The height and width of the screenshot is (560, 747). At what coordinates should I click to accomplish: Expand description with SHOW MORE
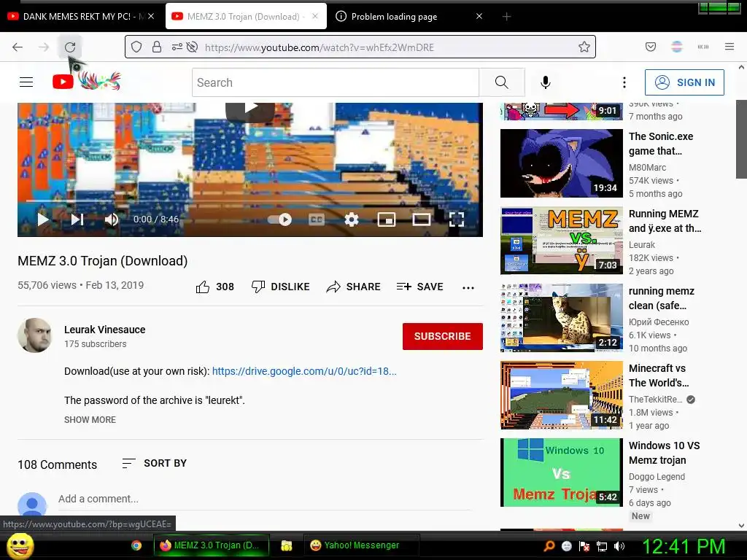(x=90, y=419)
